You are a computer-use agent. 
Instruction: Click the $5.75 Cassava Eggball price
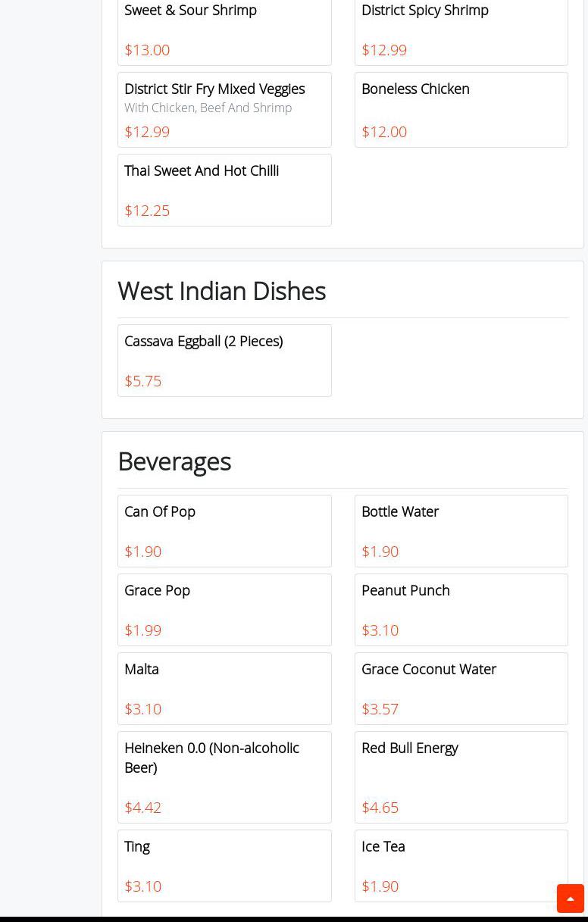143,381
